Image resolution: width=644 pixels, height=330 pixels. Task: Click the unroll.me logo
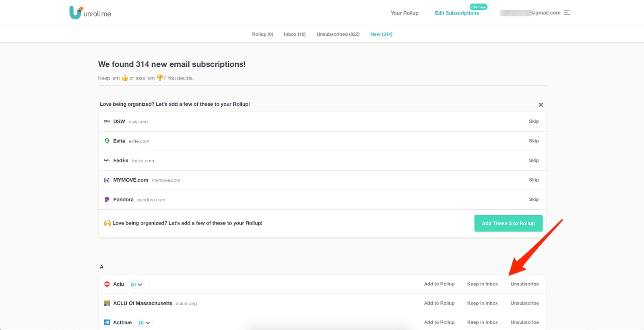coord(90,13)
